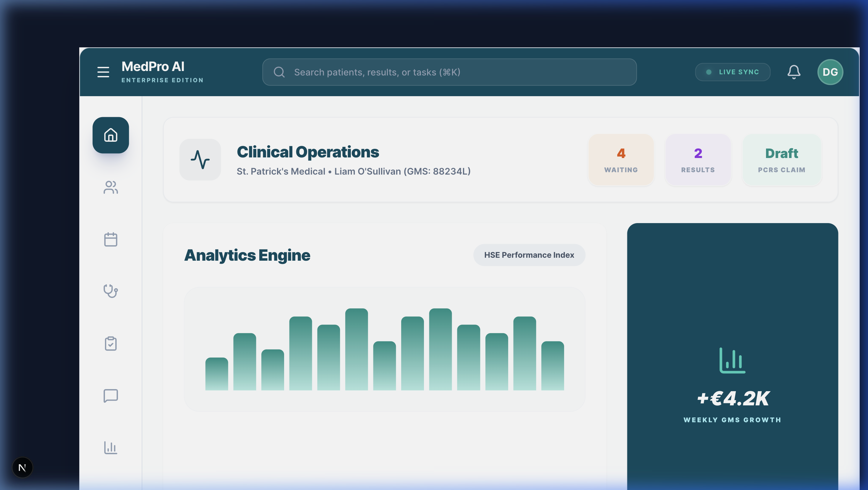Open the tasks clipboard icon

pyautogui.click(x=111, y=343)
